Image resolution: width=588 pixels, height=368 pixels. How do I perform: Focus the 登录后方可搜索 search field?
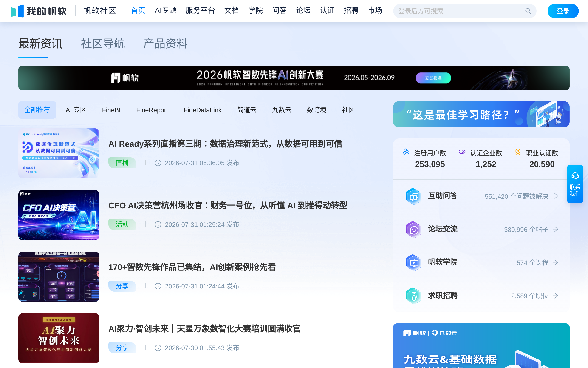coord(465,11)
